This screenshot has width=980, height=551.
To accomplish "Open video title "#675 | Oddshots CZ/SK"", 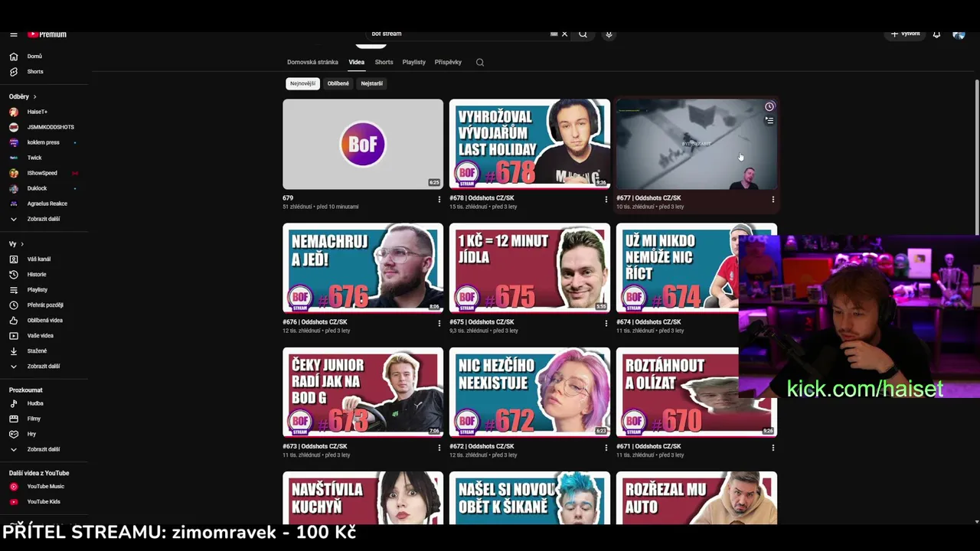I will point(482,322).
